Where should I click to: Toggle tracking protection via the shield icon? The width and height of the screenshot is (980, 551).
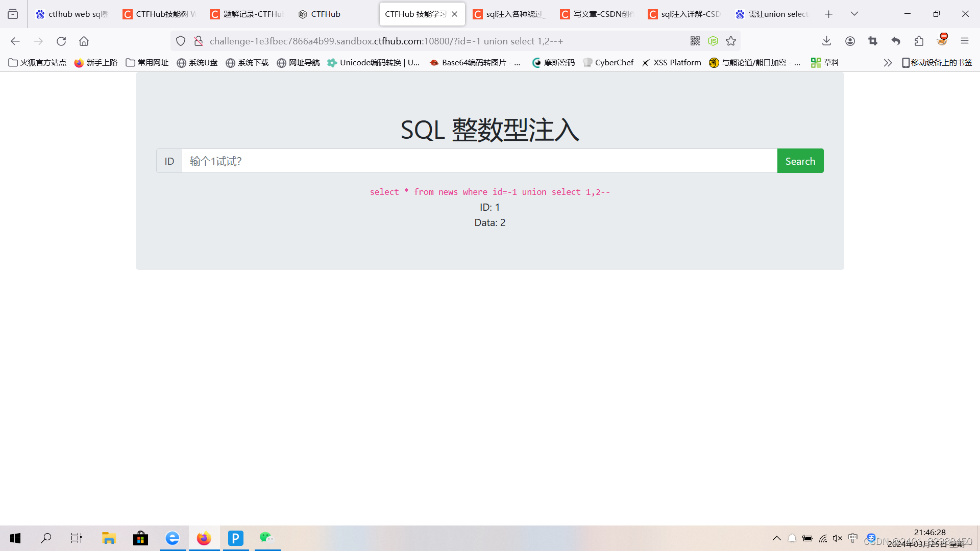coord(181,41)
